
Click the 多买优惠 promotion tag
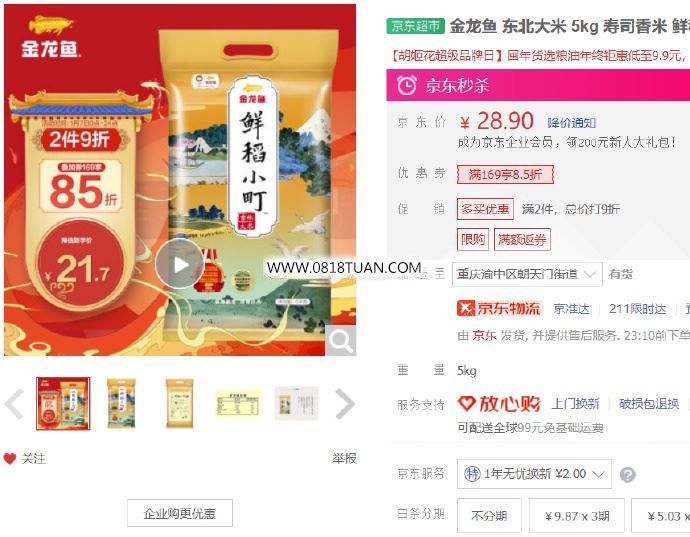pyautogui.click(x=485, y=209)
